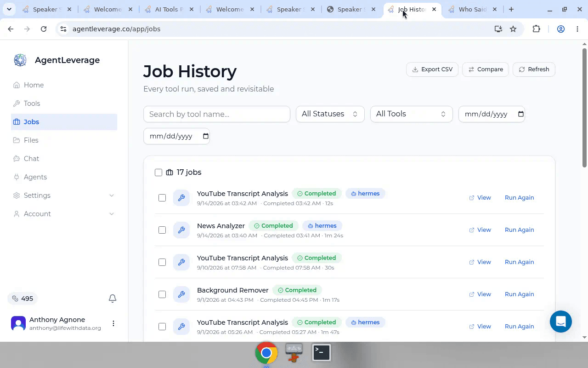Open the All Statuses dropdown
The width and height of the screenshot is (588, 368).
coord(330,114)
